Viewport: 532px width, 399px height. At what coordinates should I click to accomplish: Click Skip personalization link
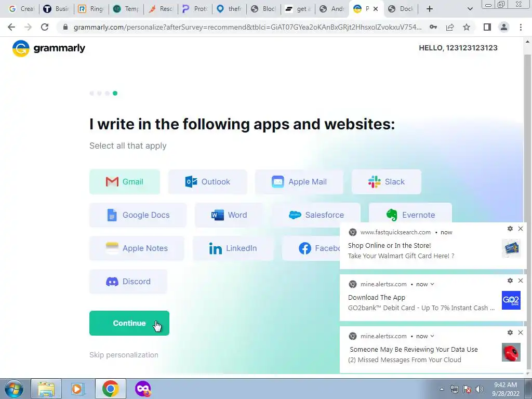point(124,355)
